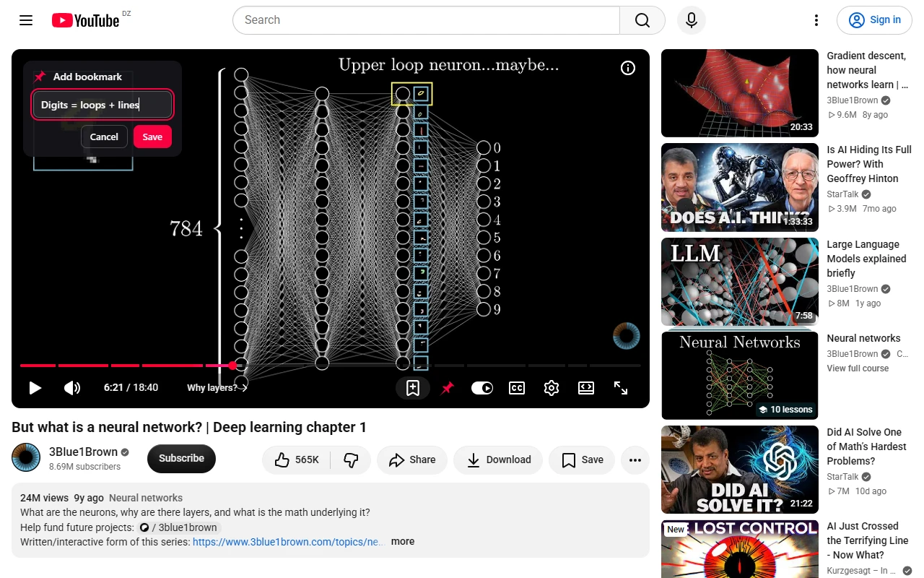Image resolution: width=924 pixels, height=578 pixels.
Task: Open player settings gear
Action: (x=552, y=388)
